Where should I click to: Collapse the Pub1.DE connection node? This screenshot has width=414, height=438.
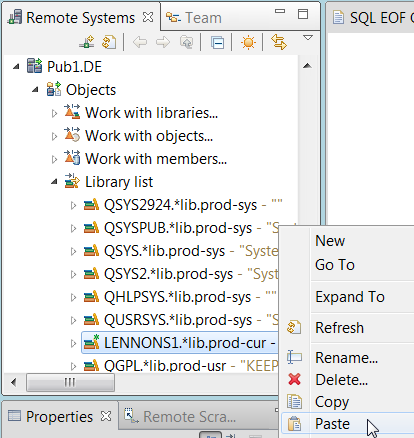(16, 67)
